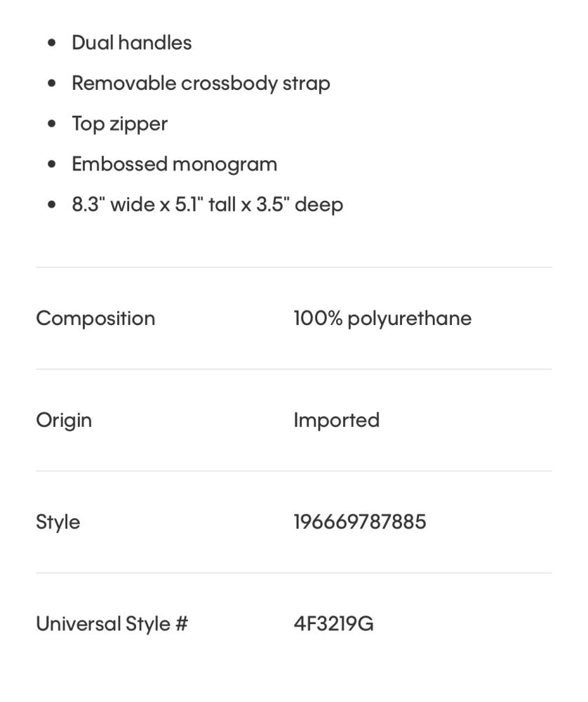Viewport: 588px width, 702px height.
Task: Click the 'Top zipper' feature line
Action: point(119,124)
